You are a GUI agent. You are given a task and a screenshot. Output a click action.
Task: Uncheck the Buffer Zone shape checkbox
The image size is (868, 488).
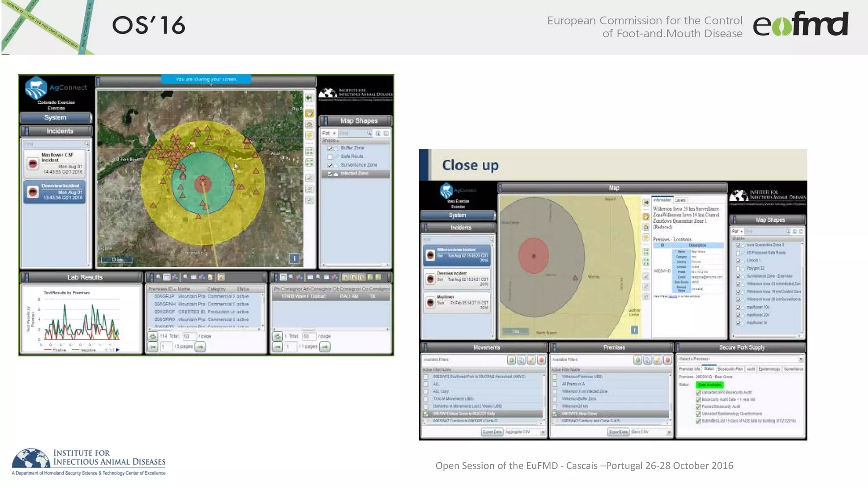(330, 148)
